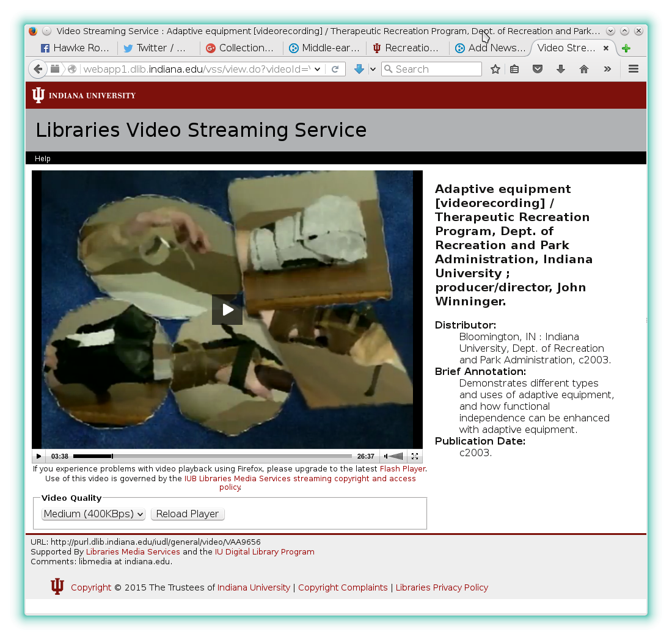Open a new tab with the plus icon
The height and width of the screenshot is (640, 672).
tap(626, 48)
